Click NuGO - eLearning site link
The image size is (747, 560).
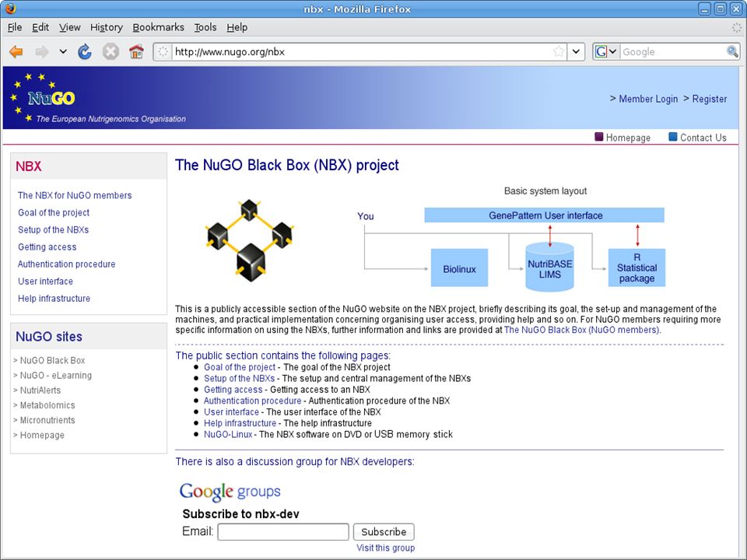point(56,375)
